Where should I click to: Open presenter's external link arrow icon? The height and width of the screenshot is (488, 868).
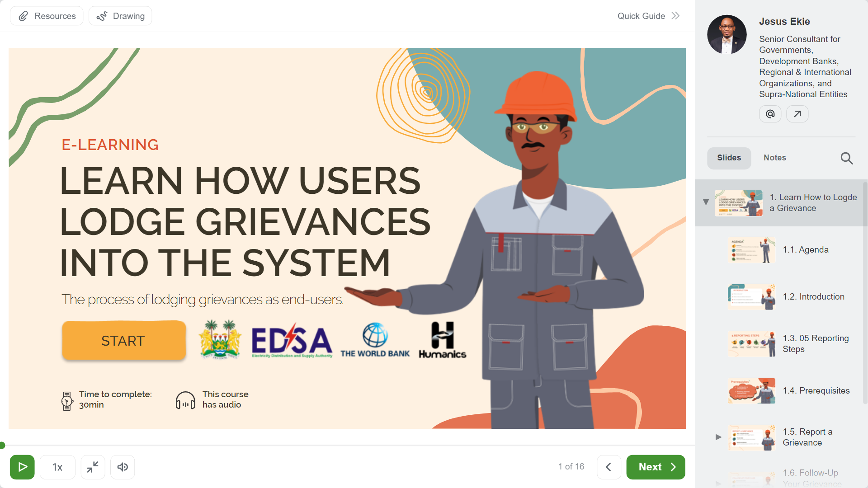pos(797,114)
